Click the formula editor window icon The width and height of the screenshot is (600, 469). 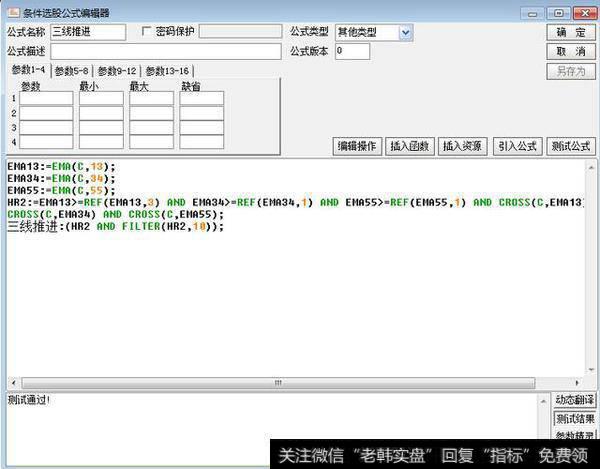click(14, 12)
